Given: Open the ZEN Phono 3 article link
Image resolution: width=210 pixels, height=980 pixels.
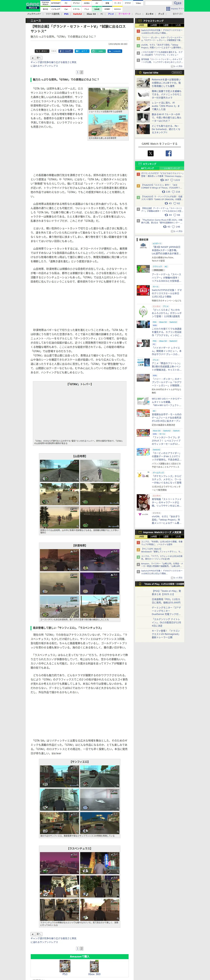Looking at the screenshot, I should pos(166,106).
